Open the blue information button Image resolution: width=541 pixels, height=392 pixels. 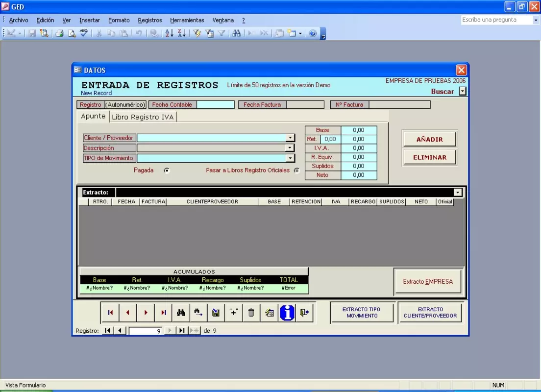[x=287, y=313]
